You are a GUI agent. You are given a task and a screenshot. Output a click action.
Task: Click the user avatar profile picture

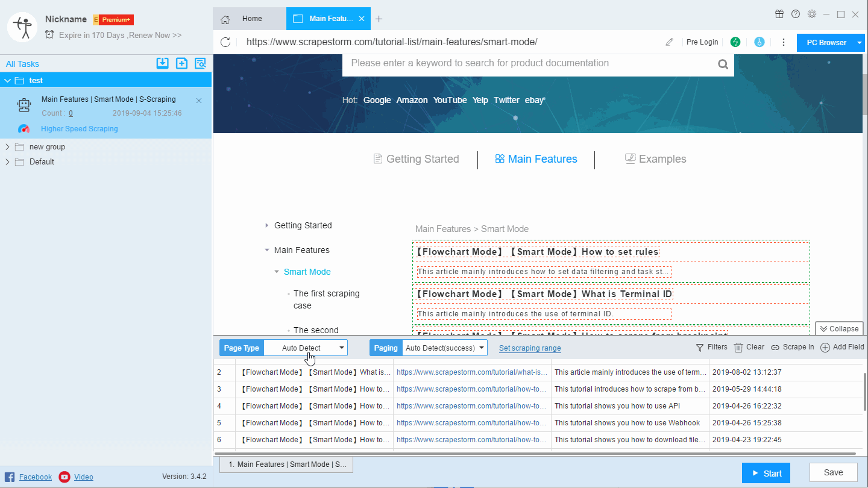point(22,27)
